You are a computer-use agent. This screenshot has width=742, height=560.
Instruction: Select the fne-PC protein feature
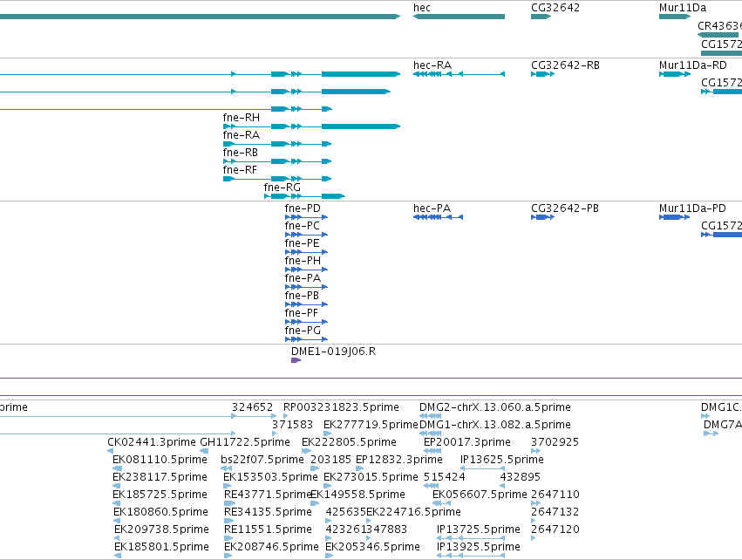306,235
